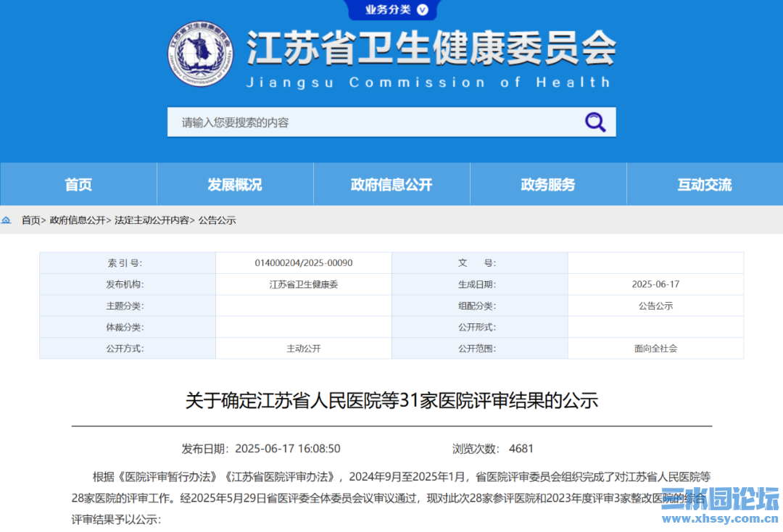The width and height of the screenshot is (783, 532).
Task: Click the view count 4681
Action: [x=521, y=449]
